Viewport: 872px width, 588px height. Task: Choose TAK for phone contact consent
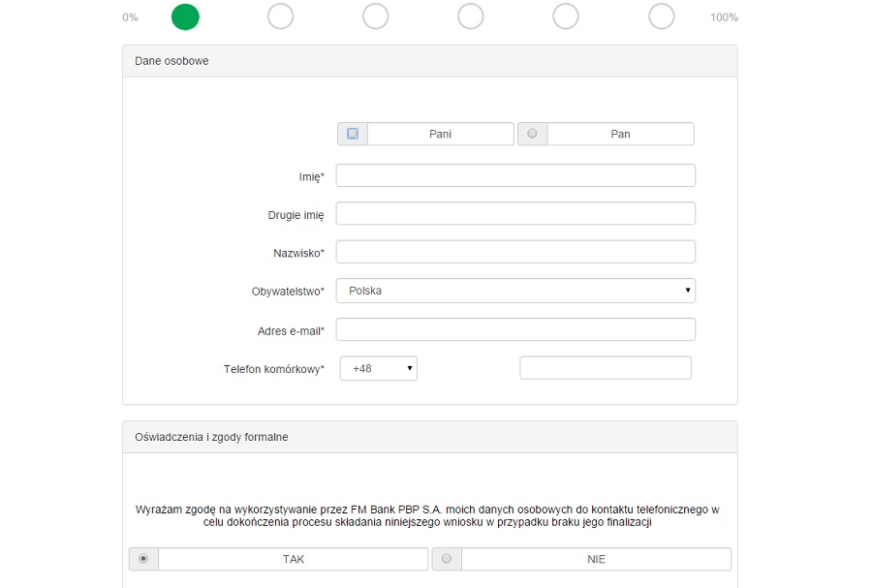tap(143, 559)
